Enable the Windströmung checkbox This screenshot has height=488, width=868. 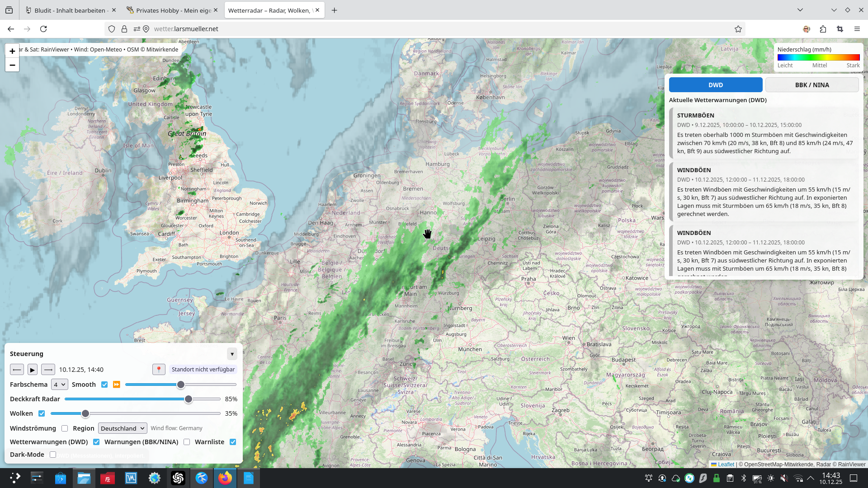coord(65,428)
